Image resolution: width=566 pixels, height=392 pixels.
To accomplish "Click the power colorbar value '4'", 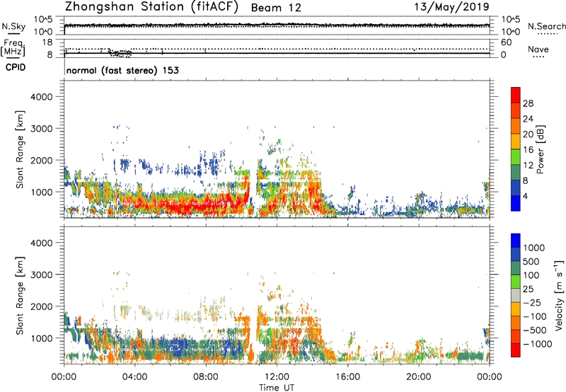I will [x=525, y=196].
